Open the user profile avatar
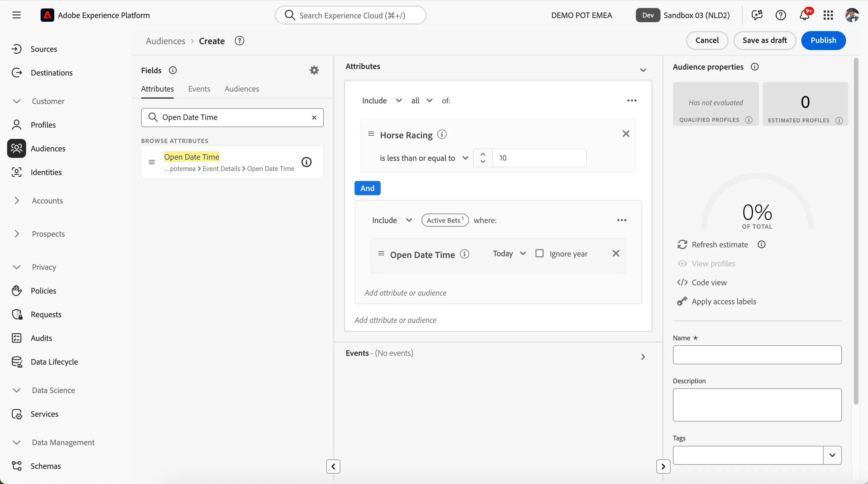The width and height of the screenshot is (868, 484). (852, 15)
